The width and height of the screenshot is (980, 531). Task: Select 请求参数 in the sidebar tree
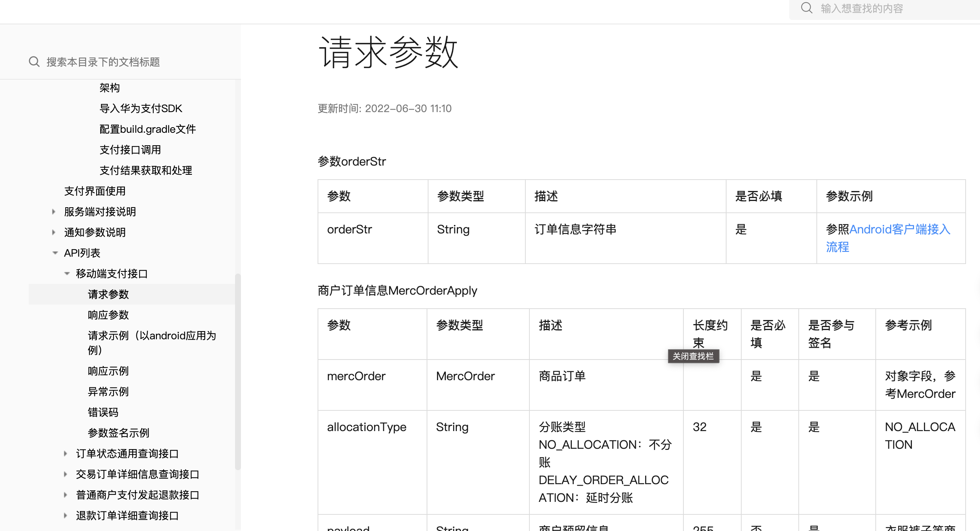(132, 294)
